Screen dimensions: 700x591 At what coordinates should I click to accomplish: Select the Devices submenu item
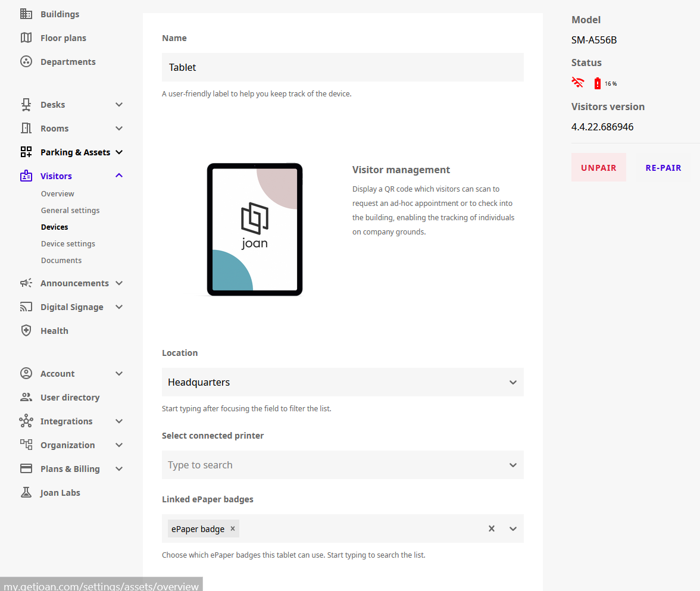(55, 227)
